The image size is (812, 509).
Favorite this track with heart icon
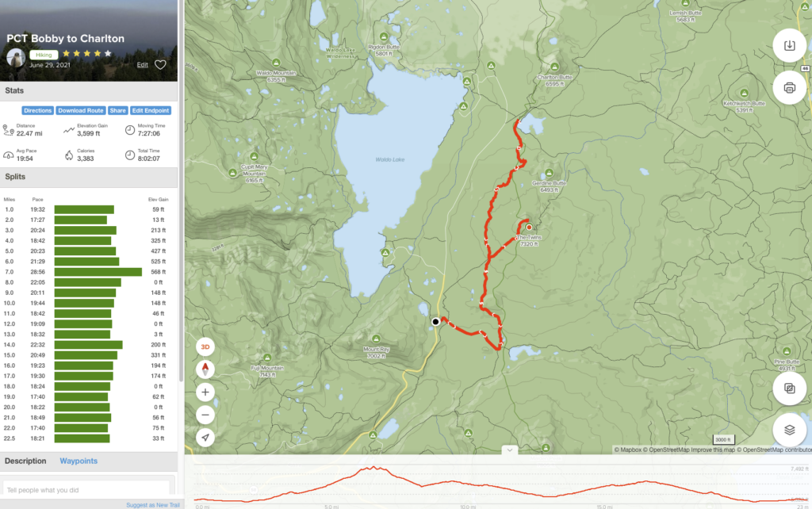tap(160, 65)
